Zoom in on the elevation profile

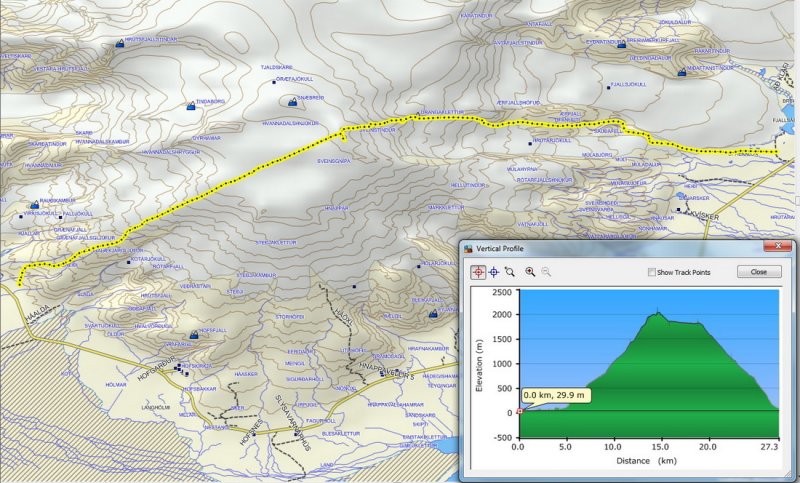[x=530, y=272]
